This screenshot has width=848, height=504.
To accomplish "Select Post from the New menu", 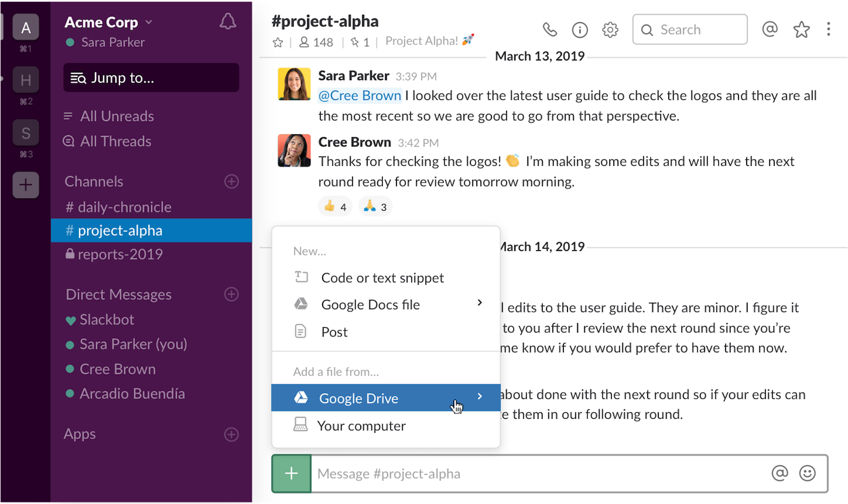I will point(334,331).
